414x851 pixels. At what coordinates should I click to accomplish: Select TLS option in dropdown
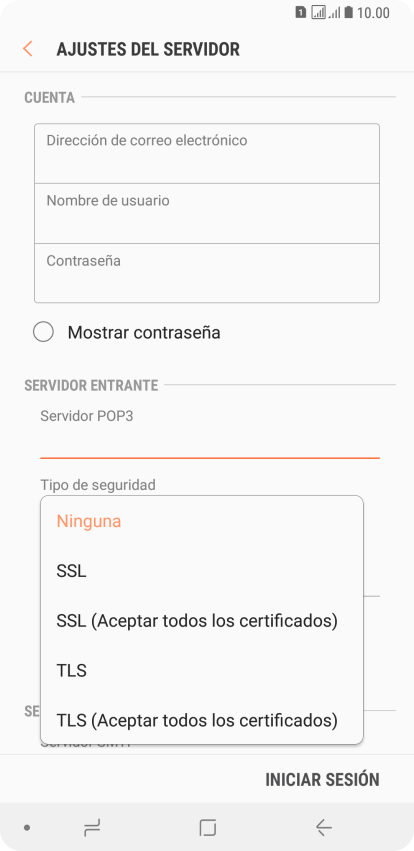point(202,671)
